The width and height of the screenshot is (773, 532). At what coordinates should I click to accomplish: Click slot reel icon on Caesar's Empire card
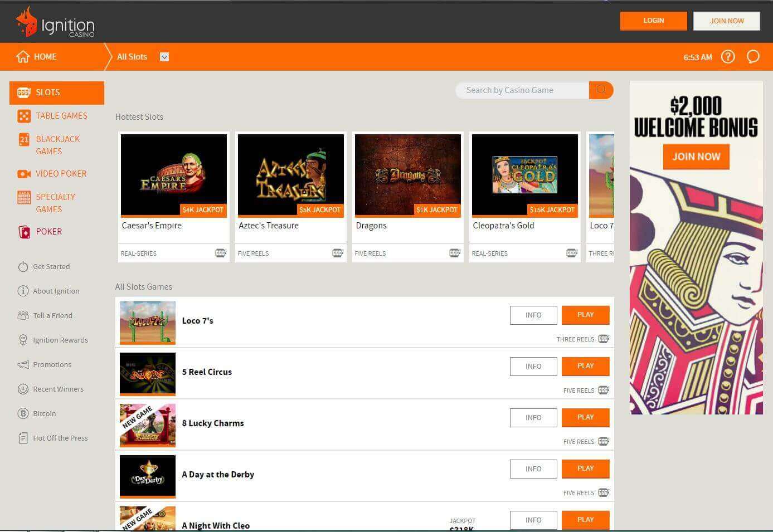pyautogui.click(x=221, y=253)
